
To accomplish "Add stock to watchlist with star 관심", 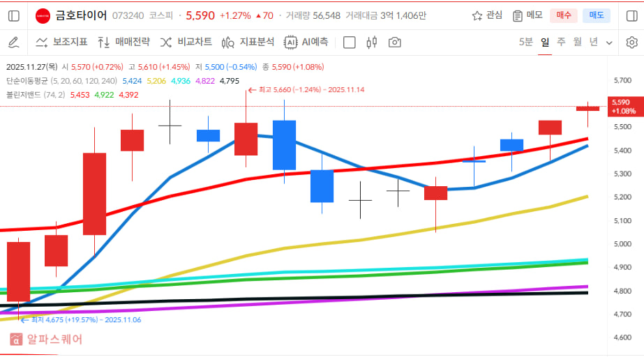I will (487, 15).
